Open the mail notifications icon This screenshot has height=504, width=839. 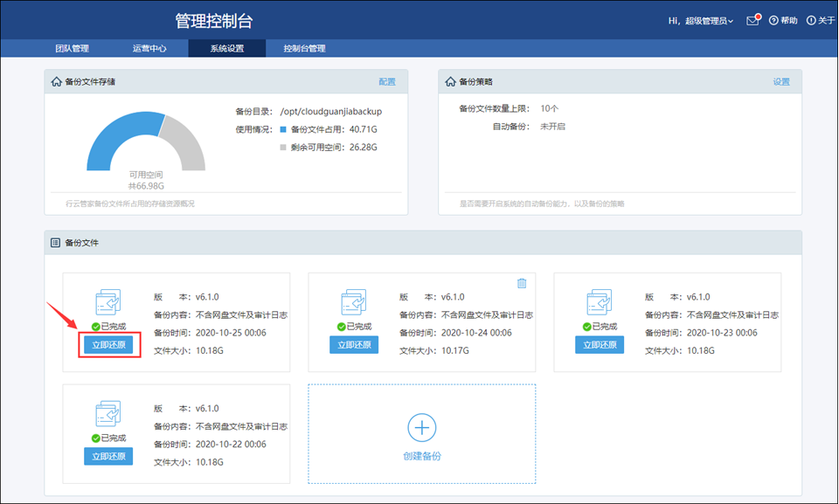[752, 20]
